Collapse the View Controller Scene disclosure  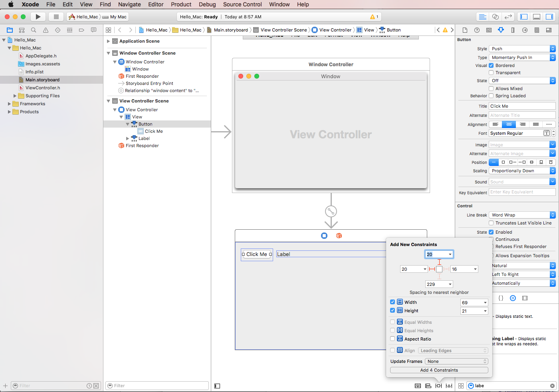pyautogui.click(x=108, y=100)
